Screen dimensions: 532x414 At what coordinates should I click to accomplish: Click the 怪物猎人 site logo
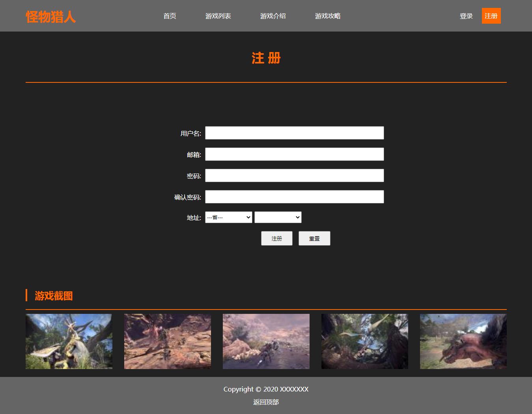coord(50,17)
